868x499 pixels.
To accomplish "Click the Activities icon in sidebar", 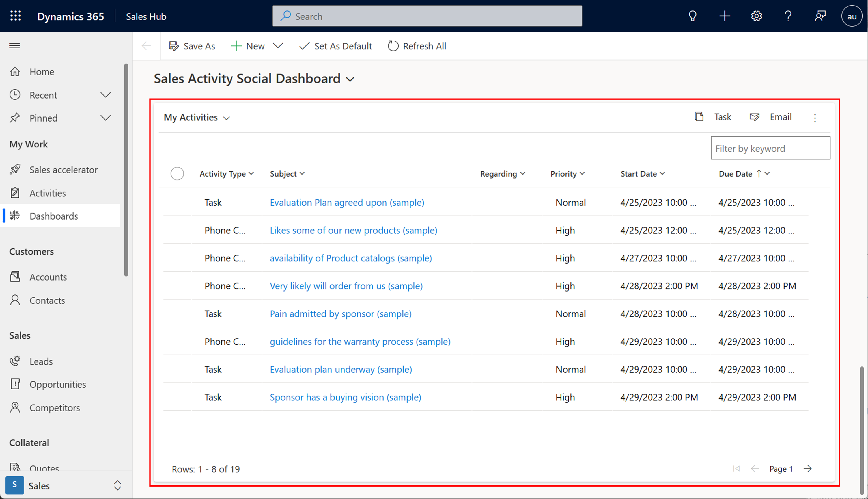I will [16, 192].
